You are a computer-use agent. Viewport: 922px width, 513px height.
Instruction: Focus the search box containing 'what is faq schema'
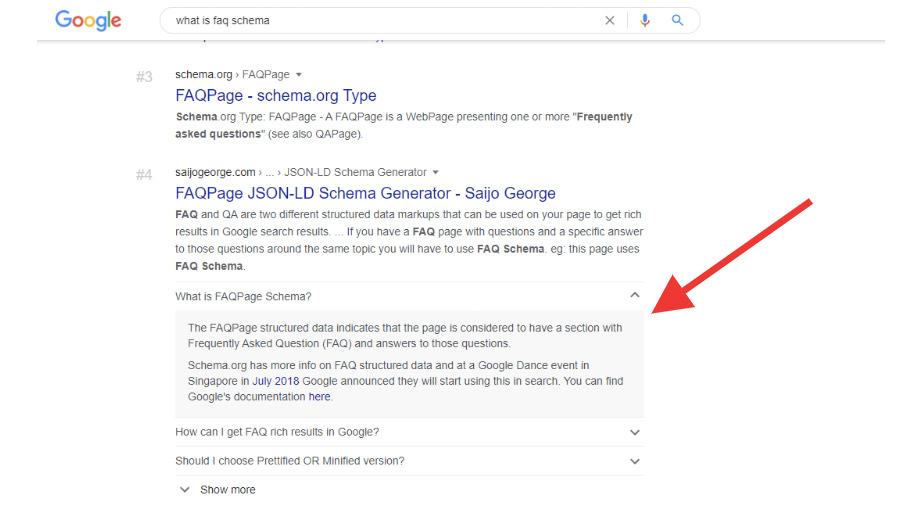pos(380,20)
